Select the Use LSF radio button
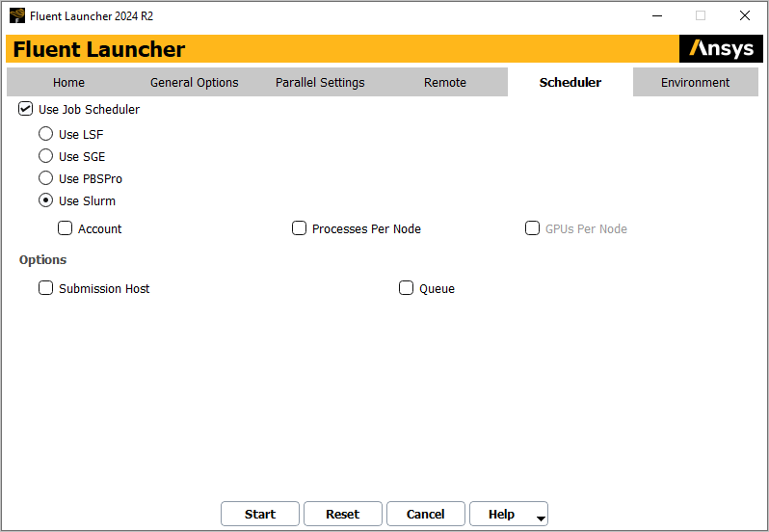Viewport: 769px width, 532px height. (45, 134)
